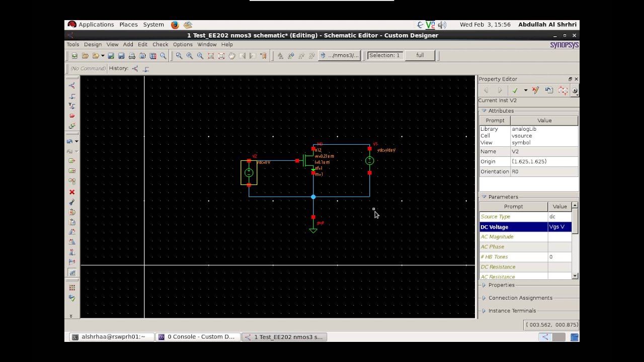Viewport: 644px width, 362px height.
Task: Collapse the Attributes section
Action: [484, 111]
